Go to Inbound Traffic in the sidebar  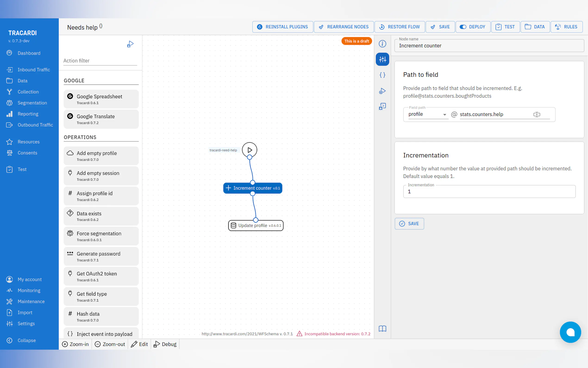click(x=34, y=70)
